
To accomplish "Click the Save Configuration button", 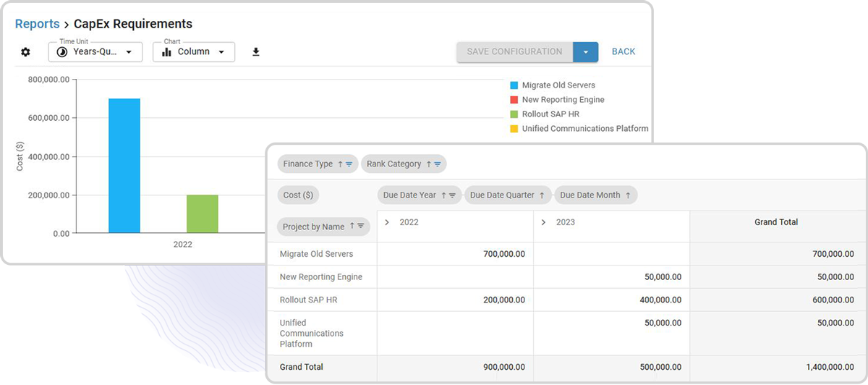I will pos(514,52).
